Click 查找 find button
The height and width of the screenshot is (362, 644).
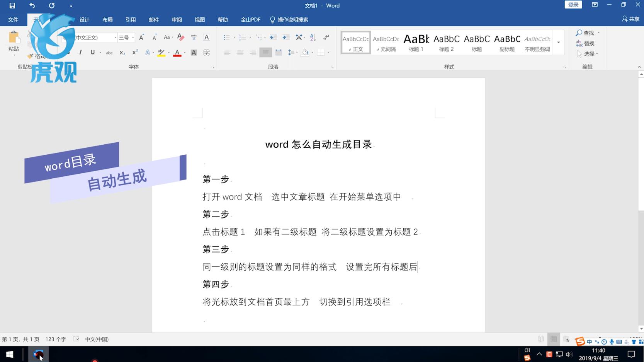click(586, 33)
